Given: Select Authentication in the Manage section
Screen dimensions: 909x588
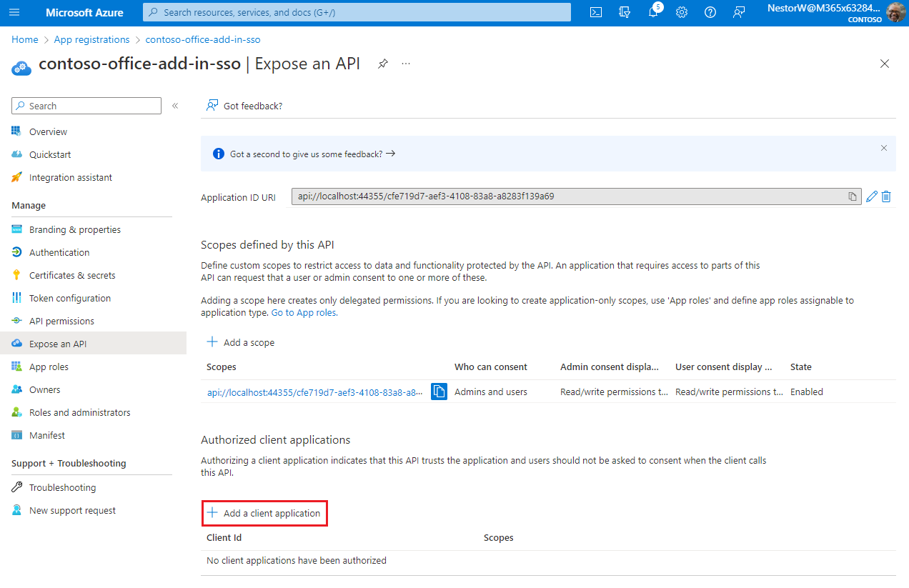Looking at the screenshot, I should [59, 251].
